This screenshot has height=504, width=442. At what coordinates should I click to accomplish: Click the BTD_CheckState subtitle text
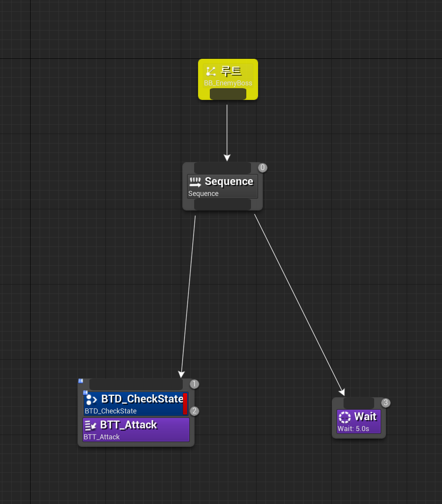pyautogui.click(x=111, y=411)
